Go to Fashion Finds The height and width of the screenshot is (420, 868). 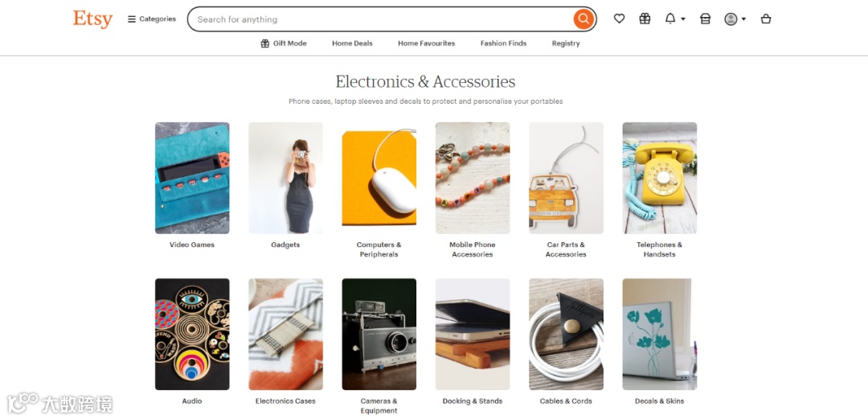(503, 43)
